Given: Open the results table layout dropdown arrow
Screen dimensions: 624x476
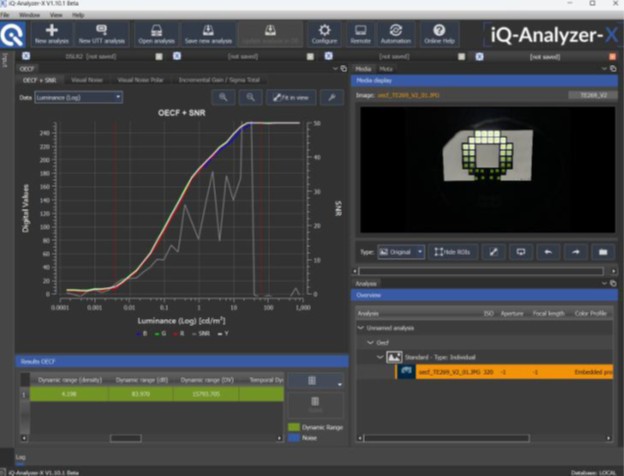Looking at the screenshot, I should pos(339,384).
